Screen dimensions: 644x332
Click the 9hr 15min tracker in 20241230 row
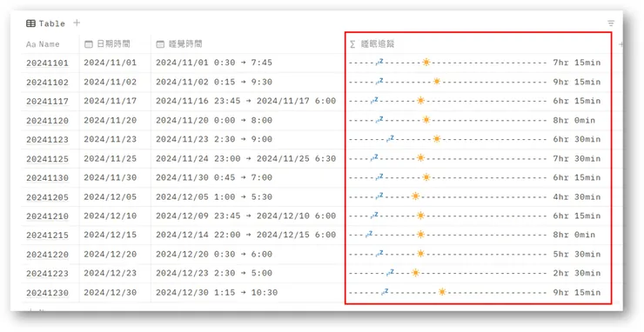[475, 292]
